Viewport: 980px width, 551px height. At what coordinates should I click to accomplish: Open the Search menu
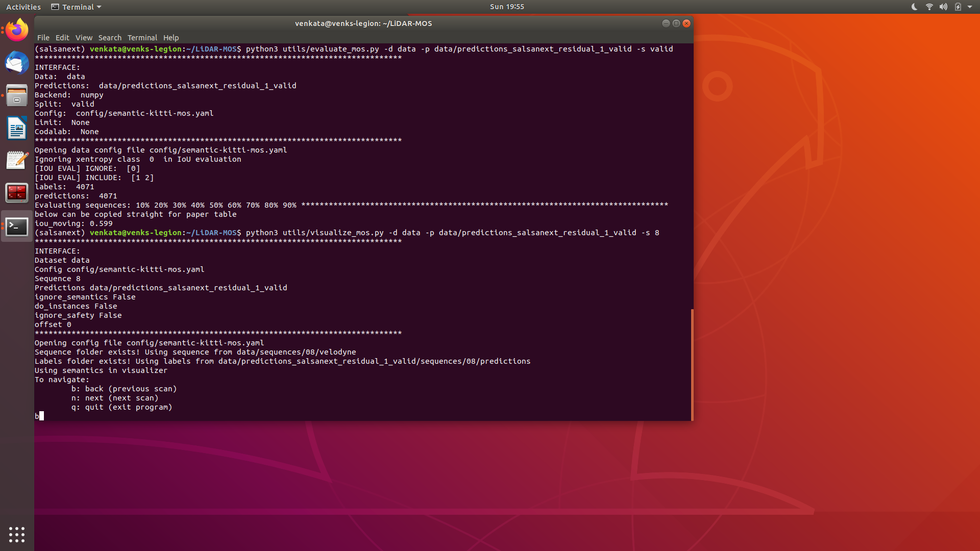coord(110,38)
